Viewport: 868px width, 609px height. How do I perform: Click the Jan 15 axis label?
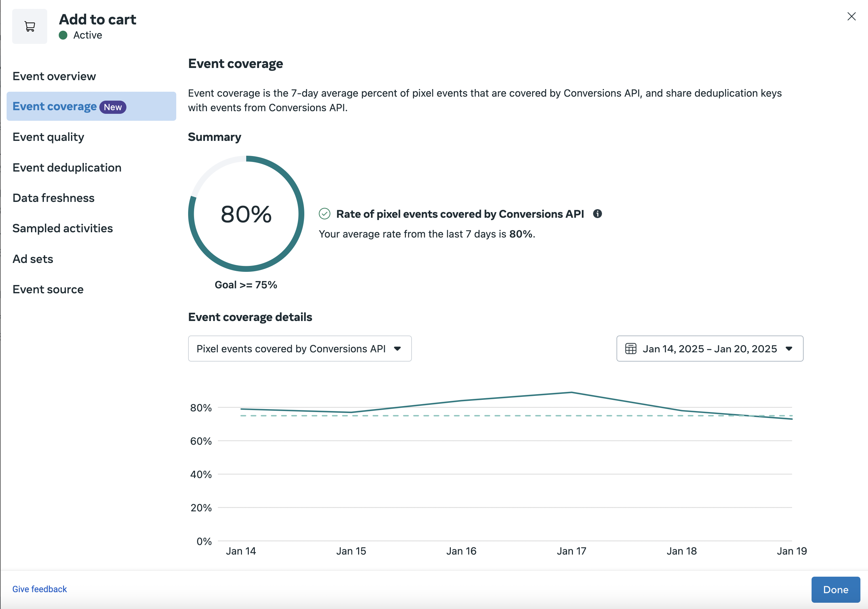(351, 551)
